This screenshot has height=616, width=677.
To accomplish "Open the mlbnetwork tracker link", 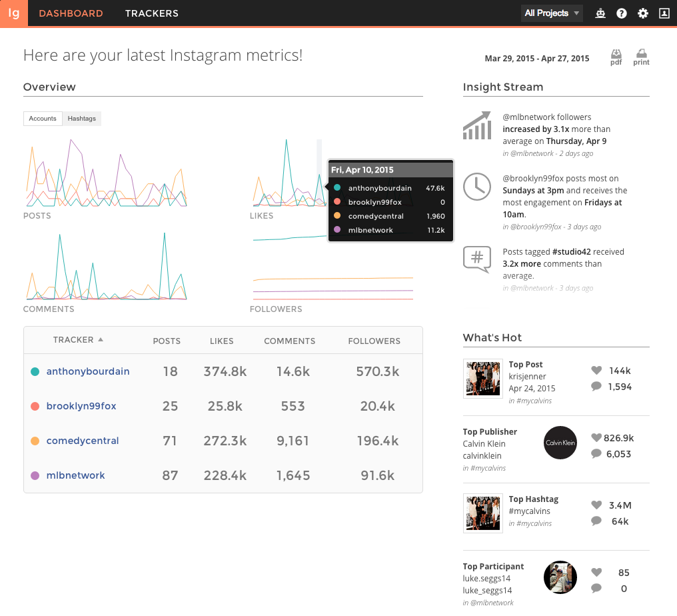I will pos(75,475).
